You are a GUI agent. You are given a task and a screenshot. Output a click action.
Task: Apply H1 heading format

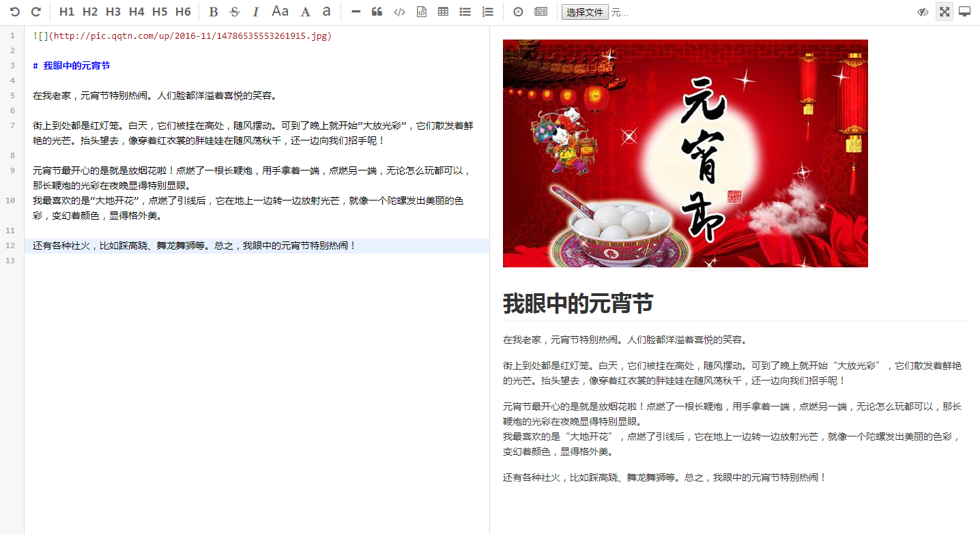(x=67, y=12)
